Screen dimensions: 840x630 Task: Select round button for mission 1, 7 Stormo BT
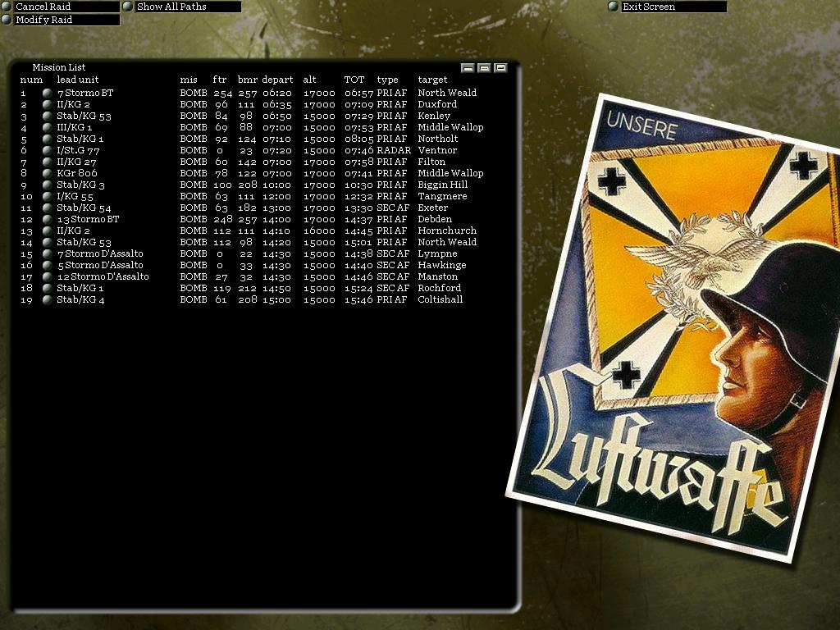47,94
